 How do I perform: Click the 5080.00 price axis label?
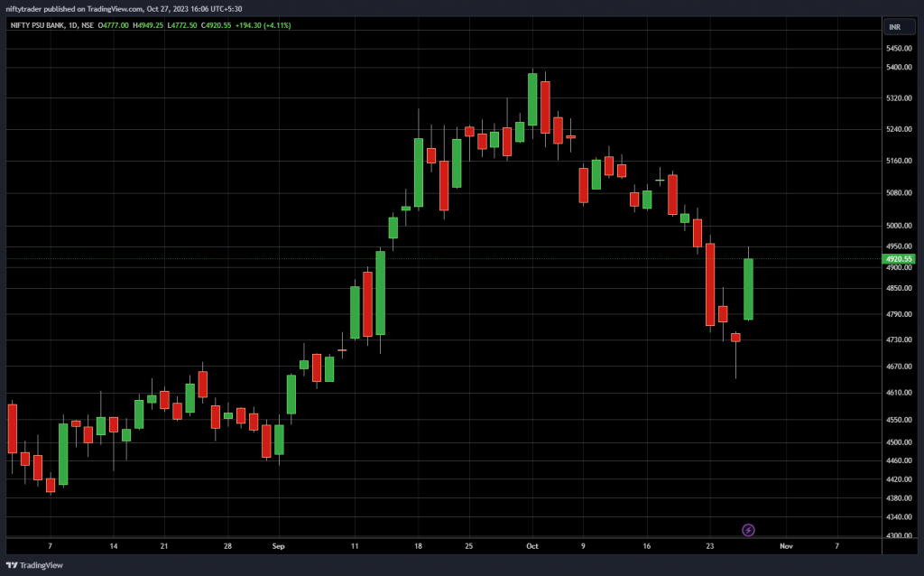click(x=899, y=193)
